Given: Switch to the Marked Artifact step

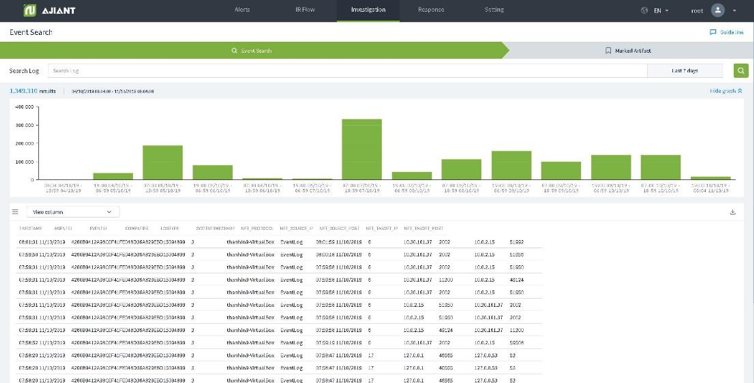Looking at the screenshot, I should [628, 51].
